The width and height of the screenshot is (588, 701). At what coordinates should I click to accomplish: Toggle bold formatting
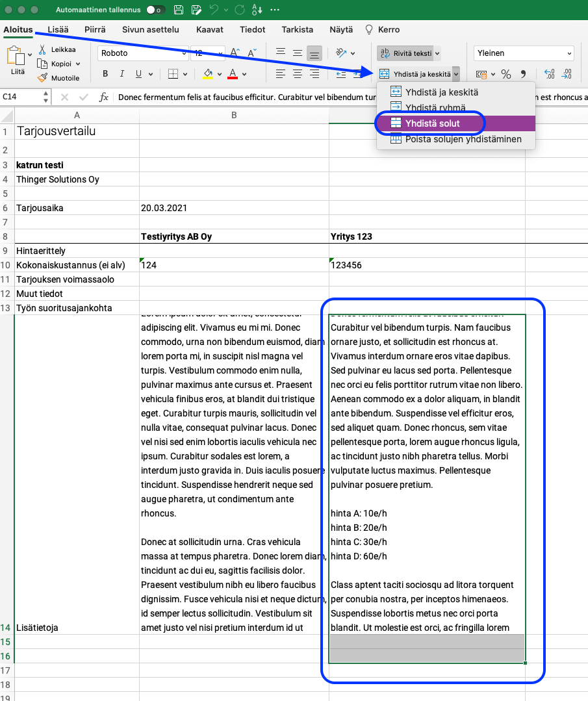tap(105, 74)
